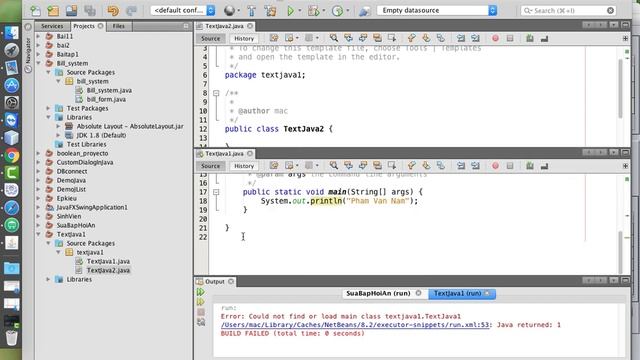Click Previous Bookmark icon in TextJava2 editor toolbar

click(x=411, y=38)
